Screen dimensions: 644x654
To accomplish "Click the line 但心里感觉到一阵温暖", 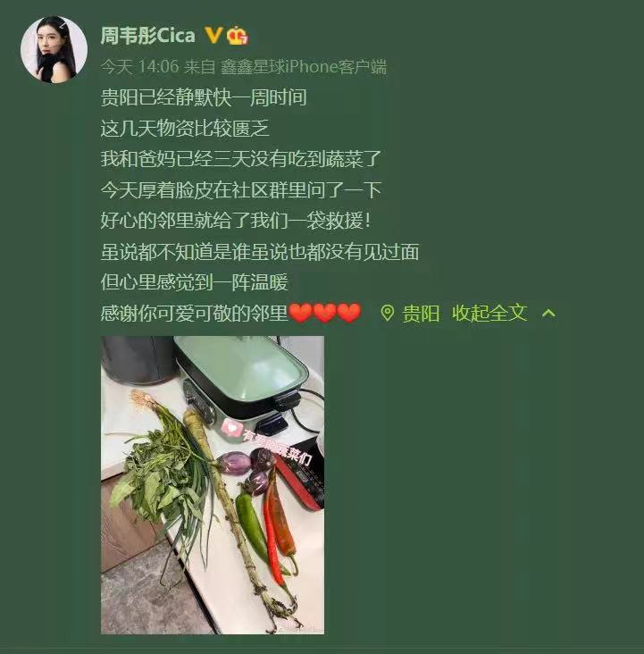I will (195, 282).
